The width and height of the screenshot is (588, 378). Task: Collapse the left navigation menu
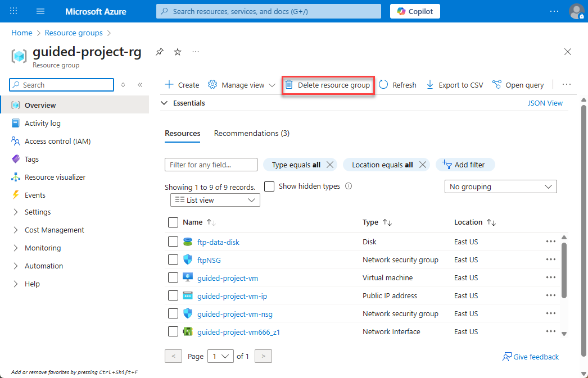click(140, 85)
